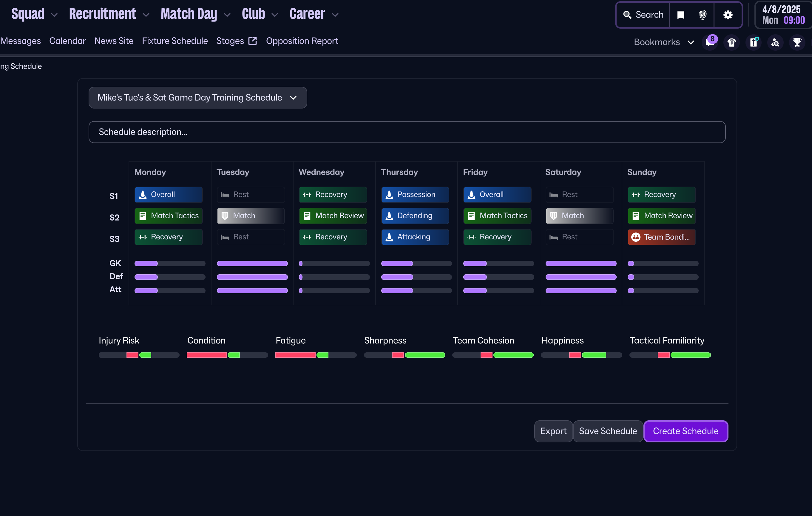Click the Save Schedule button

pyautogui.click(x=608, y=431)
